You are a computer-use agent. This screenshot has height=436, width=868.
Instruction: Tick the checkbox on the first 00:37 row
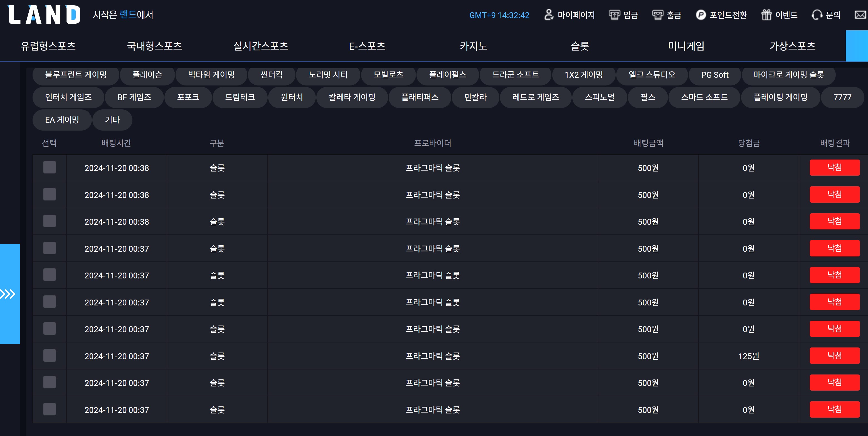(50, 248)
